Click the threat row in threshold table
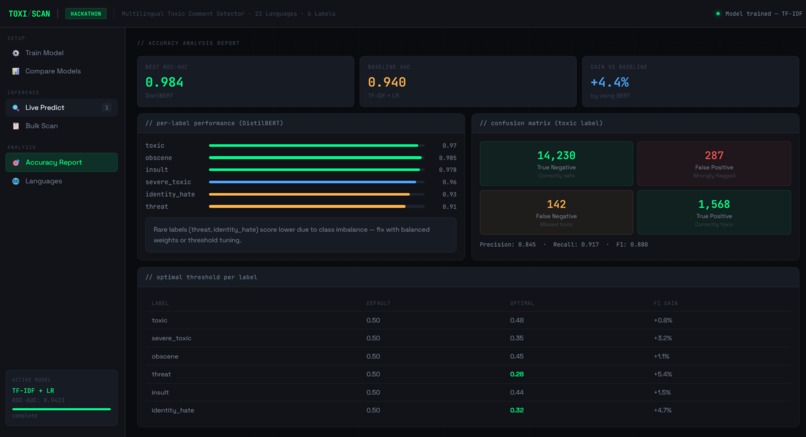806x437 pixels. pyautogui.click(x=468, y=374)
